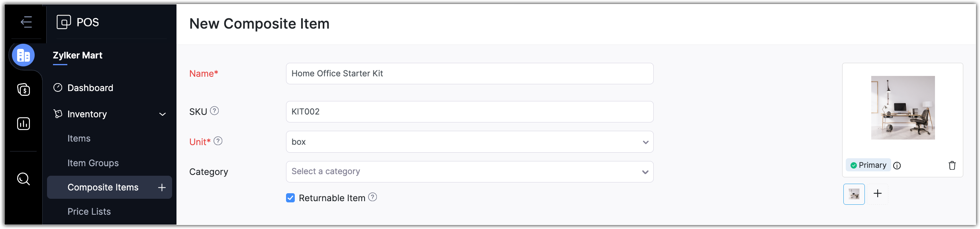Click the Name field with Home Office Starter Kit
The width and height of the screenshot is (980, 229).
[x=469, y=74]
